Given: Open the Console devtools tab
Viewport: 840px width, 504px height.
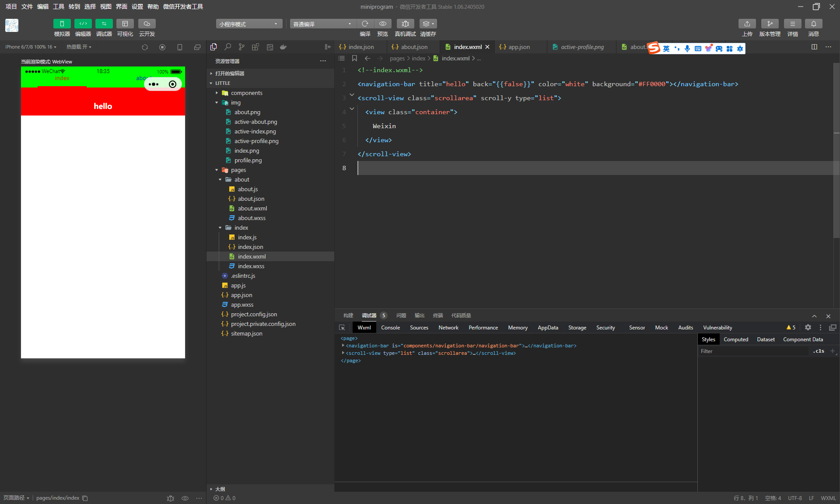Looking at the screenshot, I should coord(390,328).
